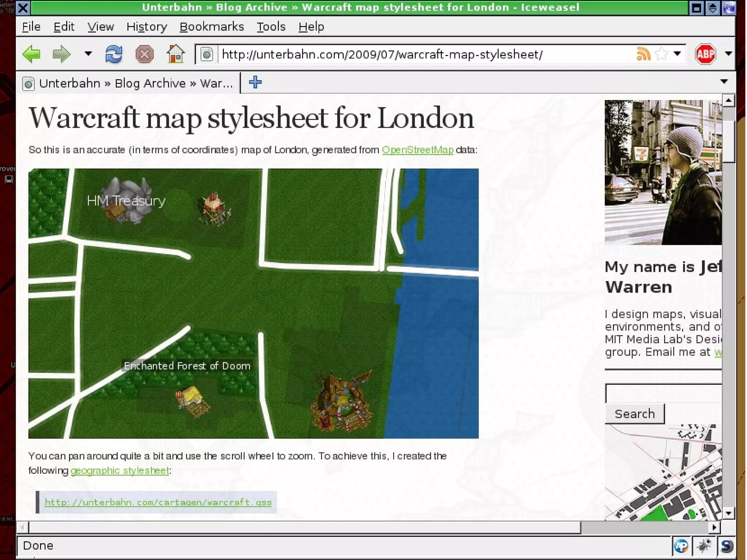Open Adblock Plus ABP icon
The image size is (747, 560).
[705, 54]
